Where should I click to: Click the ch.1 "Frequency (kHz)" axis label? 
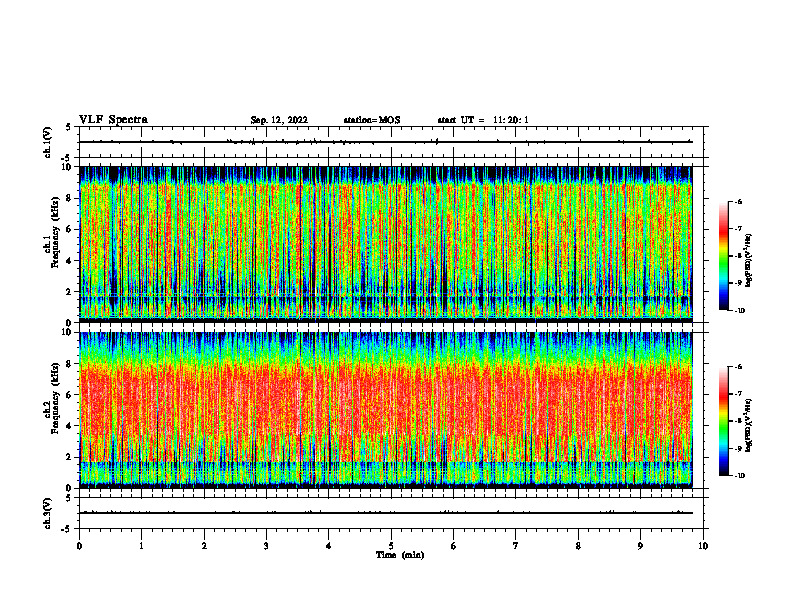(x=55, y=233)
